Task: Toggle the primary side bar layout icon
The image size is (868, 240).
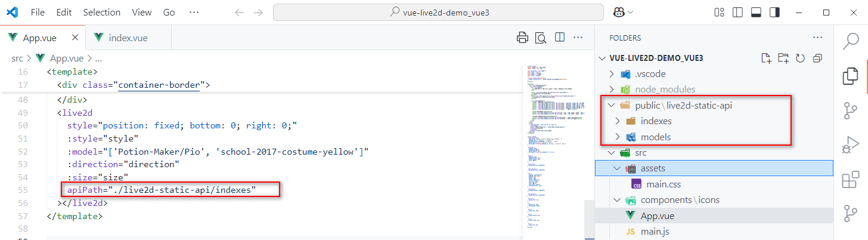Action: pos(737,12)
